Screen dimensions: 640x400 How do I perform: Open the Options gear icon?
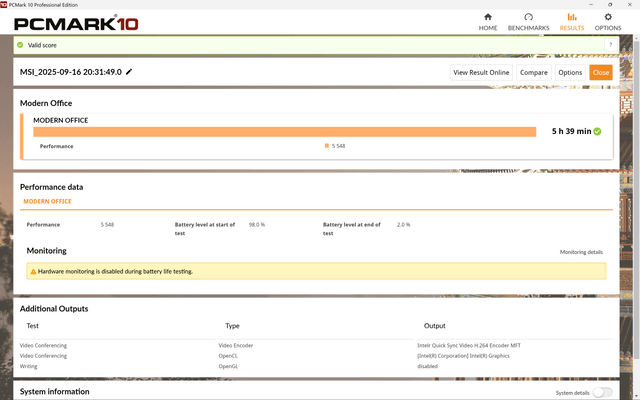(608, 17)
